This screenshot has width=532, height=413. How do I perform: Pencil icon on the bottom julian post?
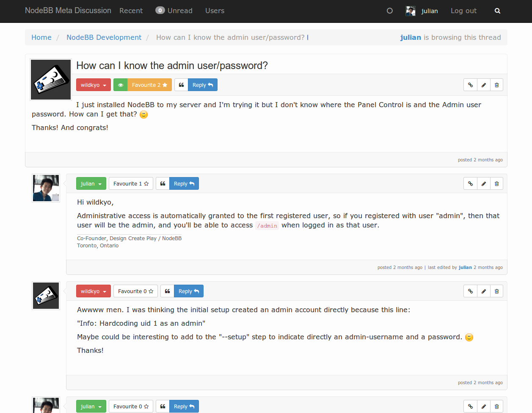[x=483, y=407]
